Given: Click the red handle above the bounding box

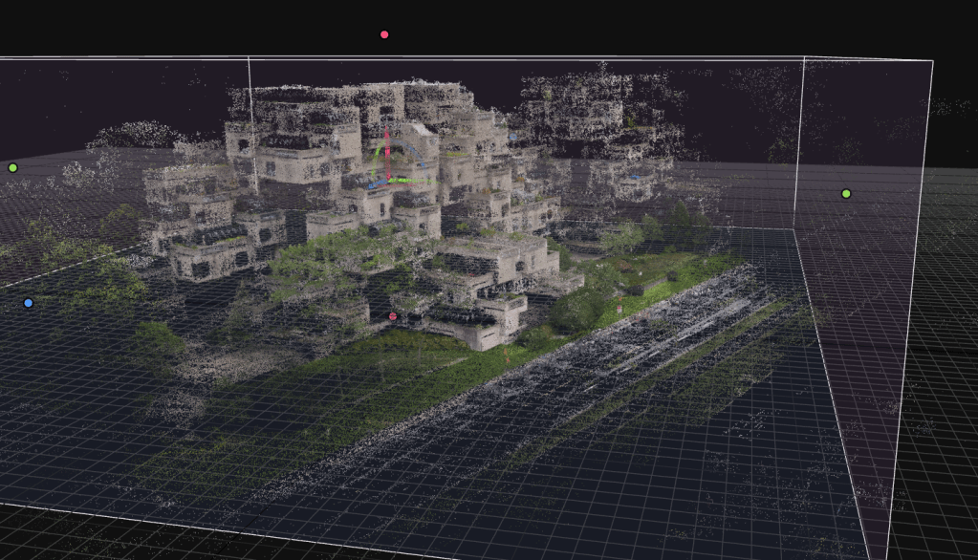Looking at the screenshot, I should coord(384,35).
